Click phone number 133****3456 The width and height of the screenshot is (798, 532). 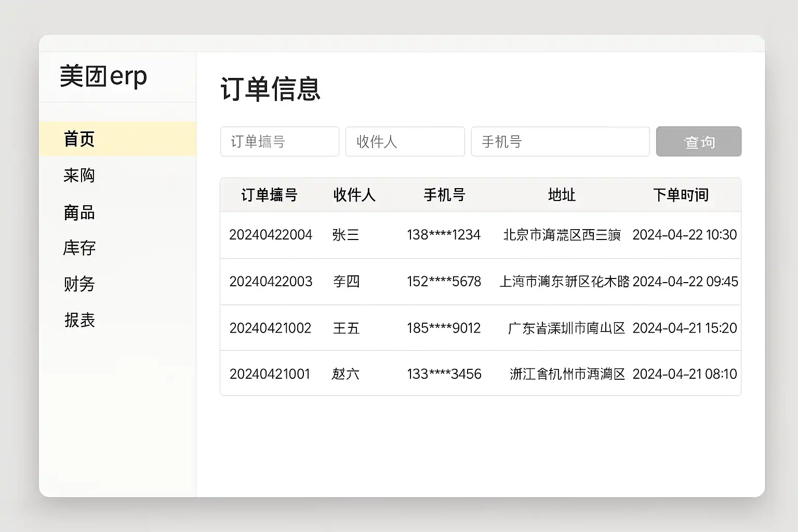tap(444, 374)
